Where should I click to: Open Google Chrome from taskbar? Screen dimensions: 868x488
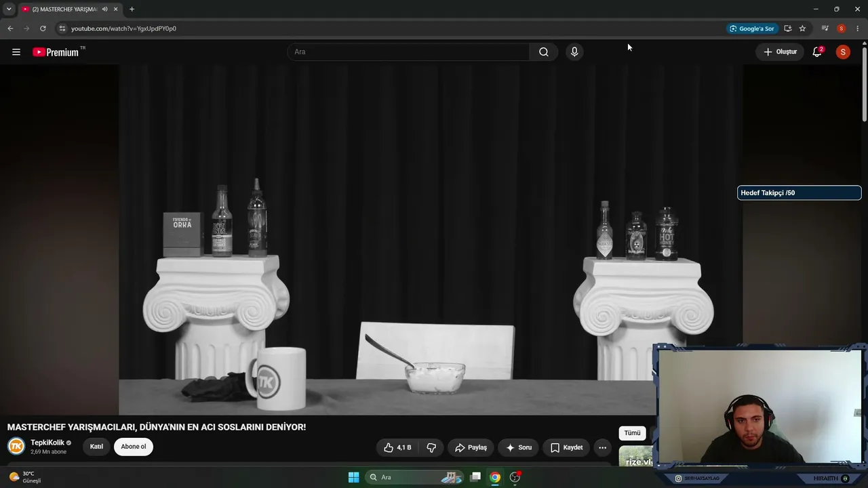(495, 477)
